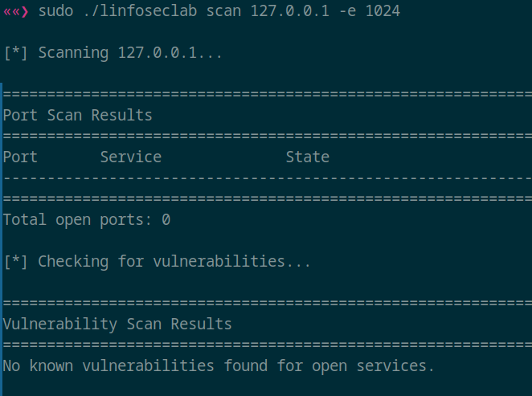Click the blue vertical bar on left edge
The height and width of the screenshot is (396, 532).
(2, 241)
